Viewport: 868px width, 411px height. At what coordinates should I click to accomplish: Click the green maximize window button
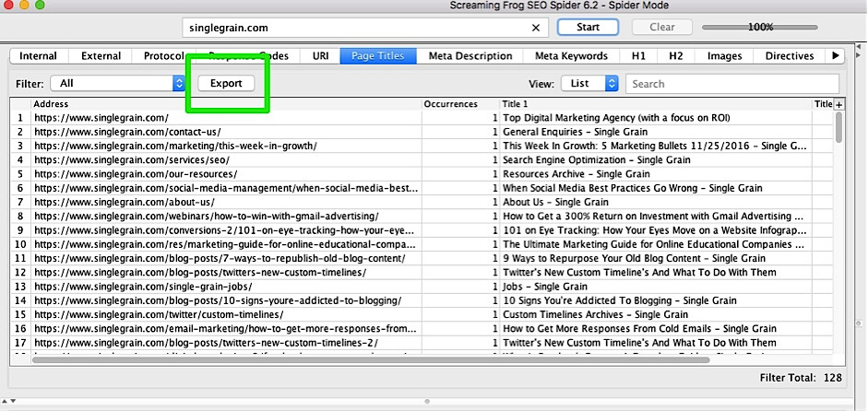[x=40, y=5]
